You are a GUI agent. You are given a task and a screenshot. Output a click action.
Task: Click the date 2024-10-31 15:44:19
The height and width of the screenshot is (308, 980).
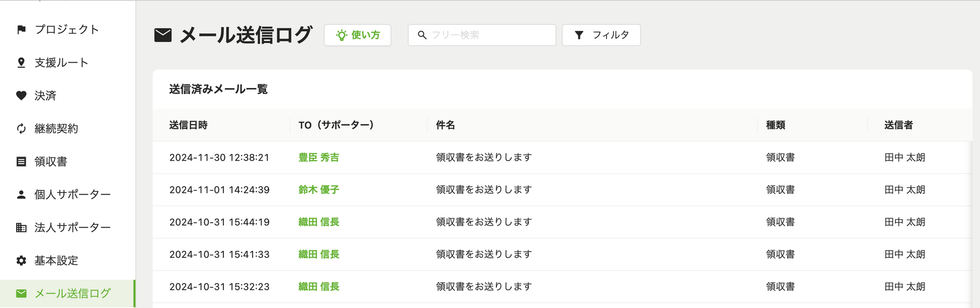coord(220,222)
